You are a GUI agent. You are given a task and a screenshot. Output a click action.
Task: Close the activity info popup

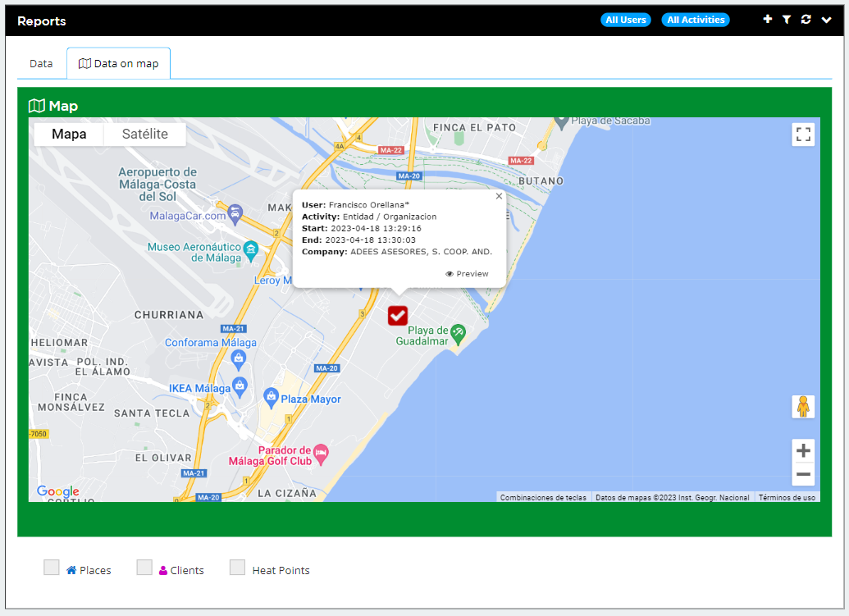499,196
